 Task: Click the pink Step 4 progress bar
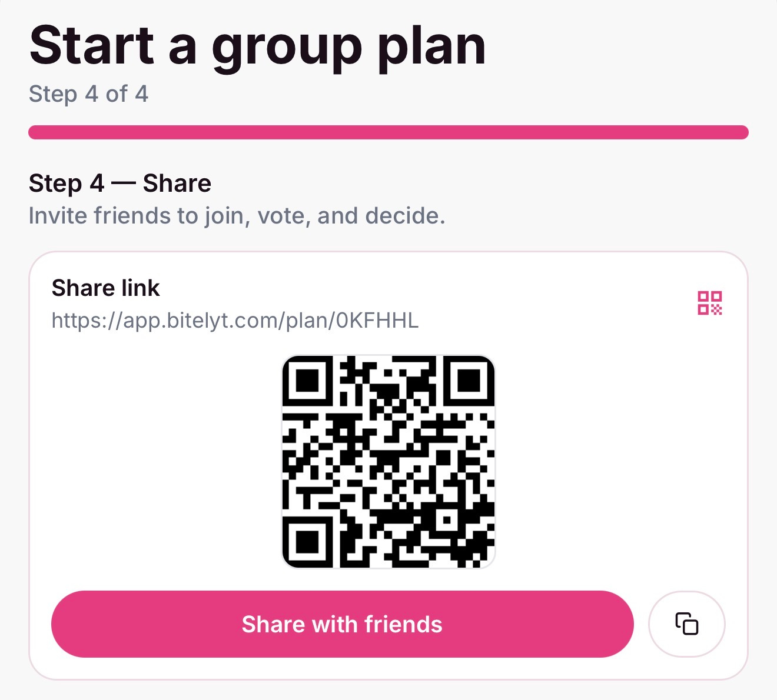point(388,131)
